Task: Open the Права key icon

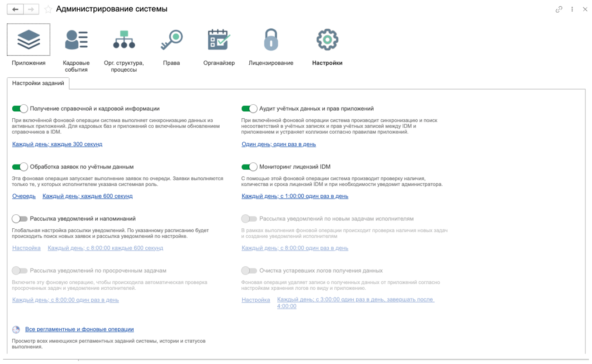Action: pos(171,40)
